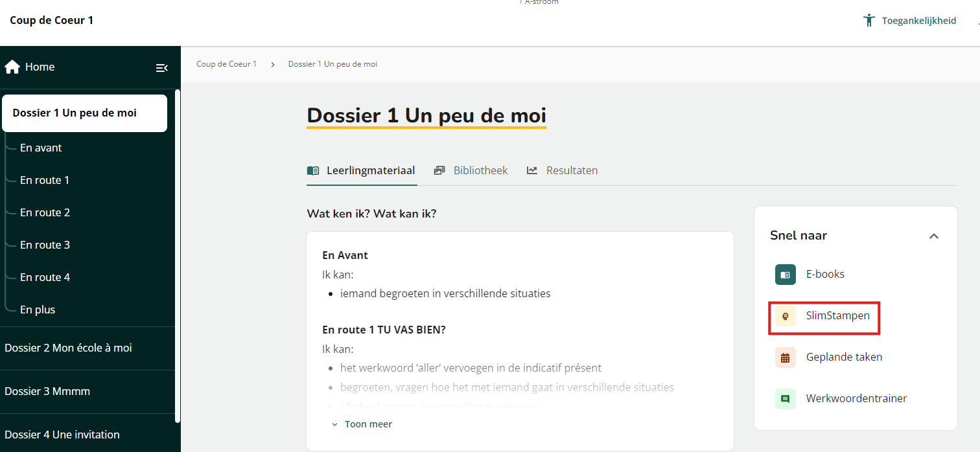Click the Werkwoordentrainer link text
The width and height of the screenshot is (980, 452).
click(856, 399)
